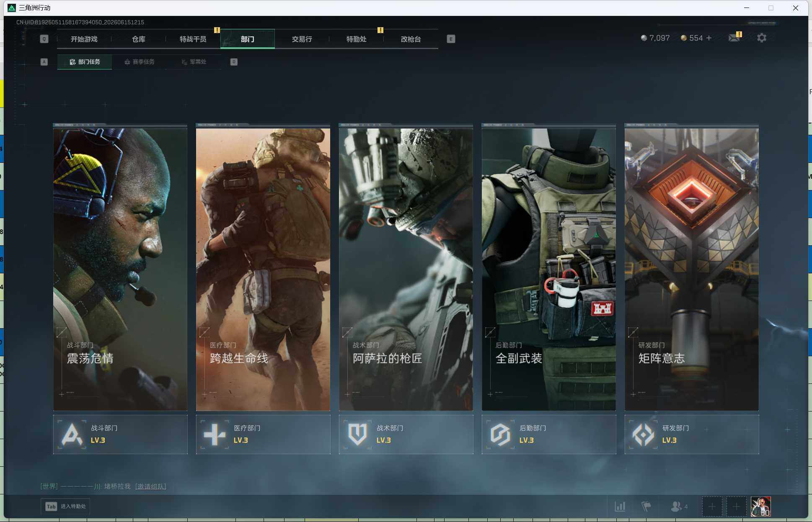The width and height of the screenshot is (812, 522).
Task: Click the expand icon on 震荡危情 card
Action: point(62,332)
